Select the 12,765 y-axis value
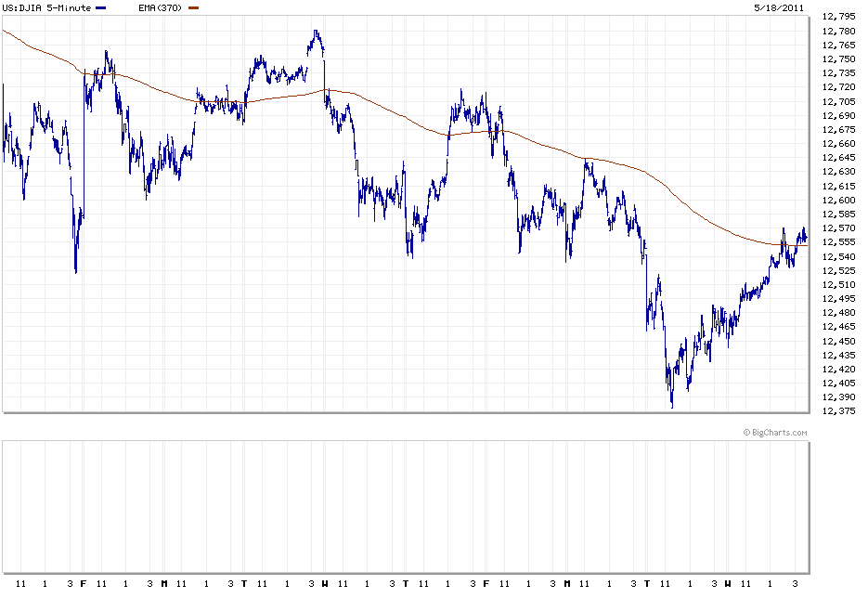Screen dimensions: 868x598 (838, 45)
